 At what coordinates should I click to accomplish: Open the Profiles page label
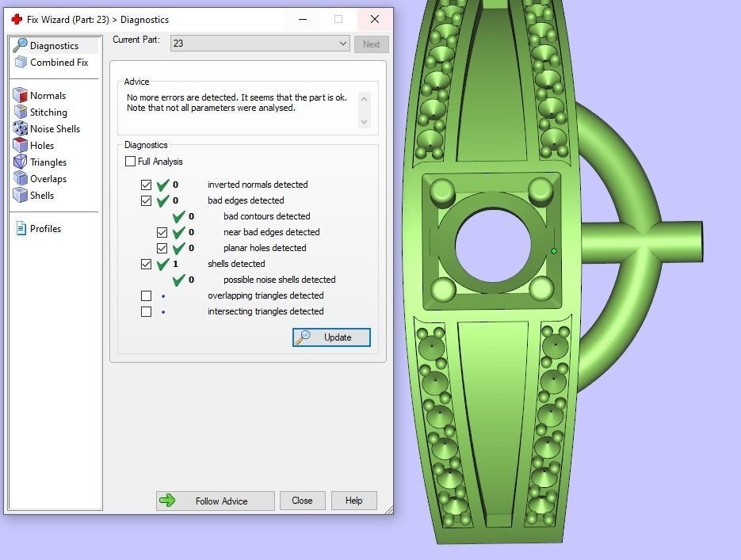point(45,229)
